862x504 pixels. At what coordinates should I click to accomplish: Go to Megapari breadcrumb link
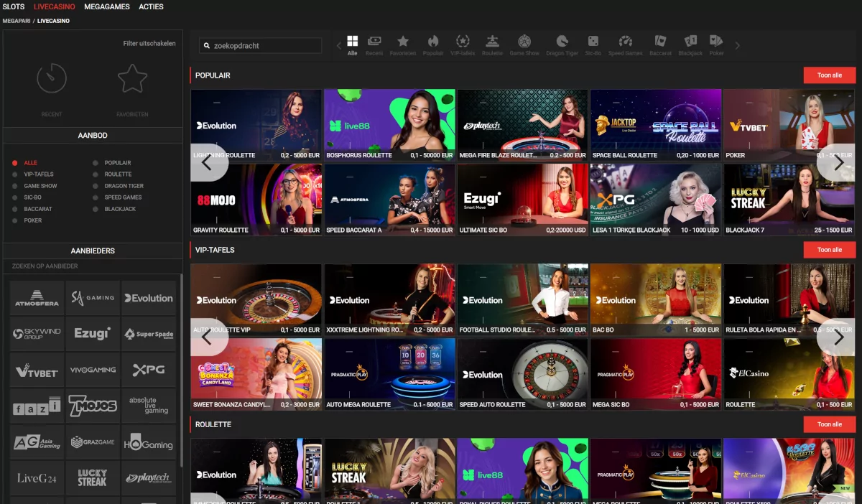(x=17, y=21)
